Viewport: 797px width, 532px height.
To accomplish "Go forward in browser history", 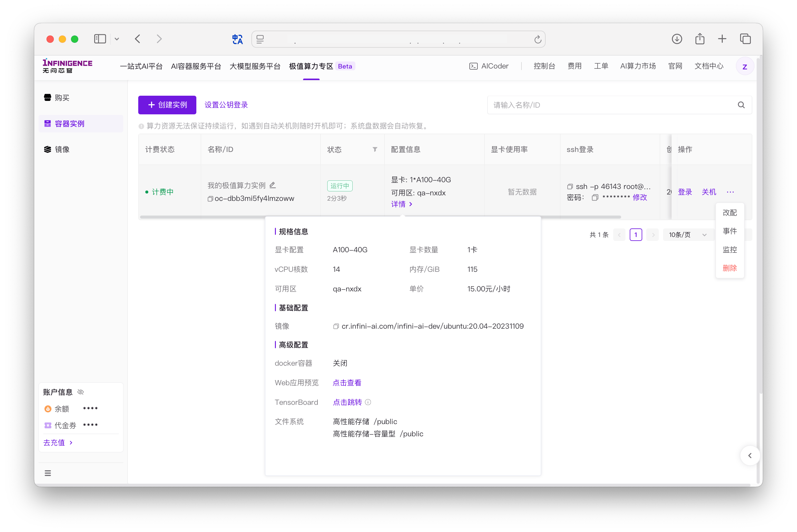I will tap(159, 39).
